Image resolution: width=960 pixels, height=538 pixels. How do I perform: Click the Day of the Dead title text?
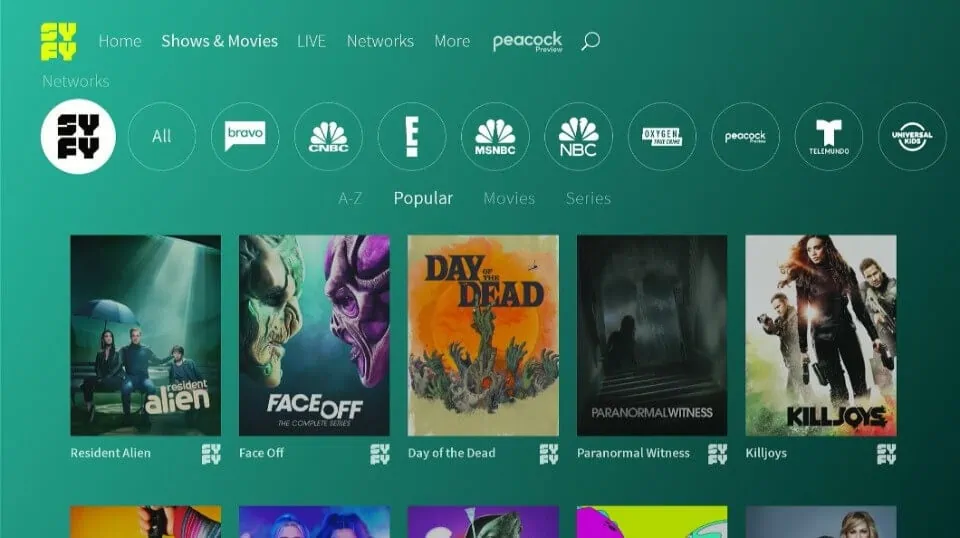(451, 453)
